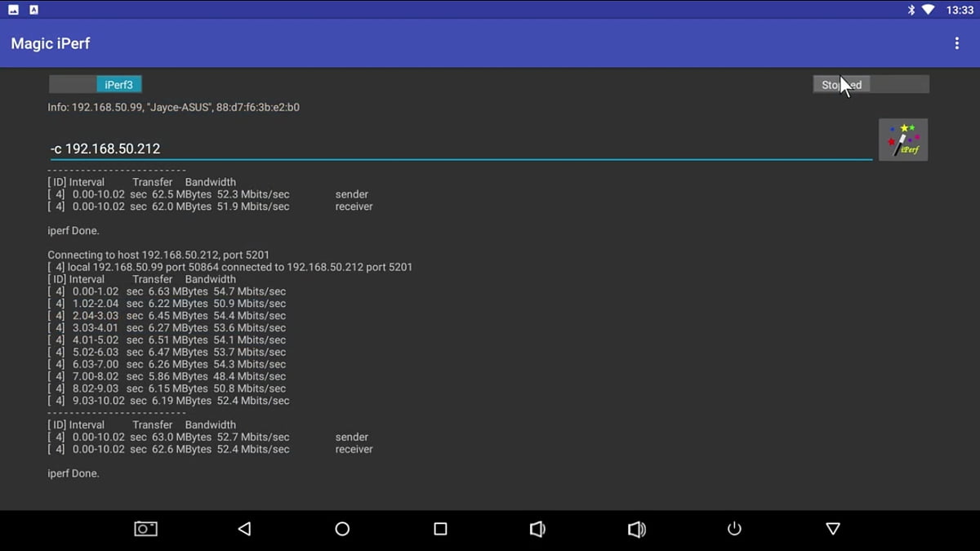Click the magic wand iPerf run icon
Viewport: 980px width, 551px height.
(x=902, y=139)
